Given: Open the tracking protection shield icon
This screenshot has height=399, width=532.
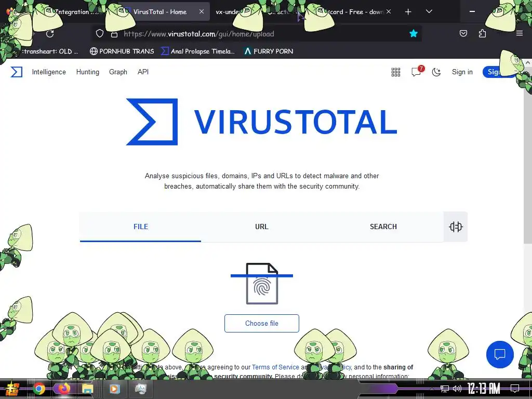Looking at the screenshot, I should click(99, 34).
